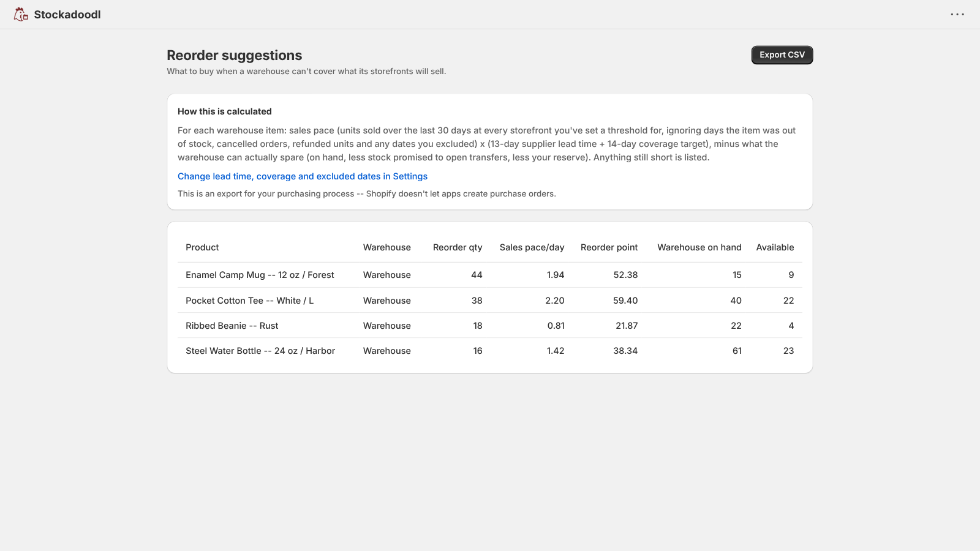
Task: Click on-hand value 61 for Steel Water Bottle
Action: point(737,351)
